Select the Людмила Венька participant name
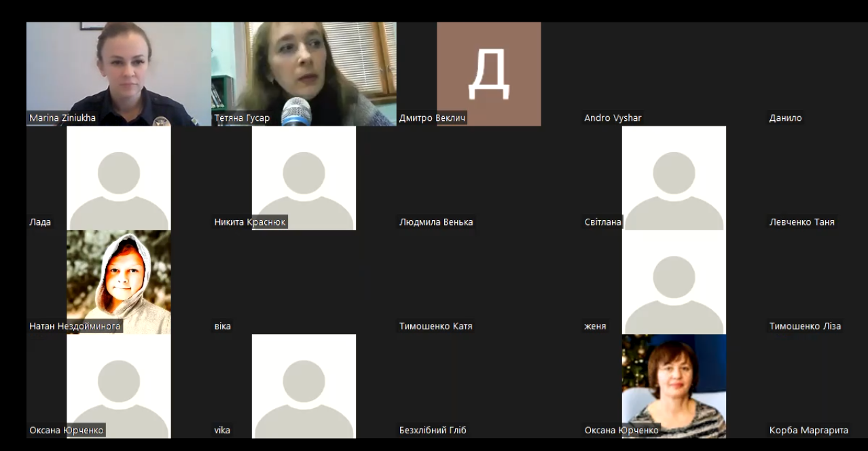The width and height of the screenshot is (868, 451). (x=436, y=222)
